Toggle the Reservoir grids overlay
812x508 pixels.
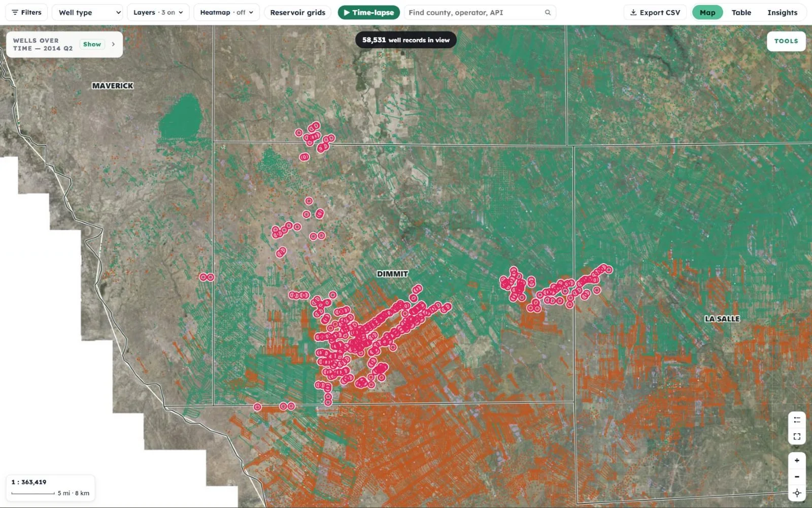click(298, 12)
